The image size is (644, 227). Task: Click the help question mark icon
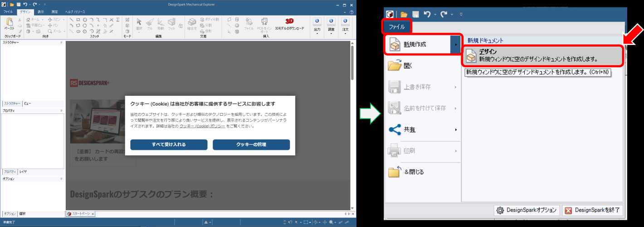click(351, 11)
